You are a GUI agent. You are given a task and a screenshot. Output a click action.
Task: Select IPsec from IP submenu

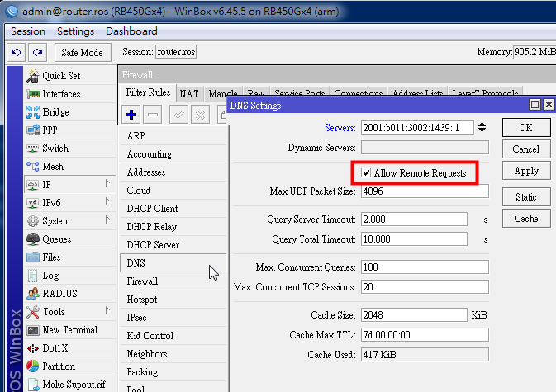click(173, 317)
